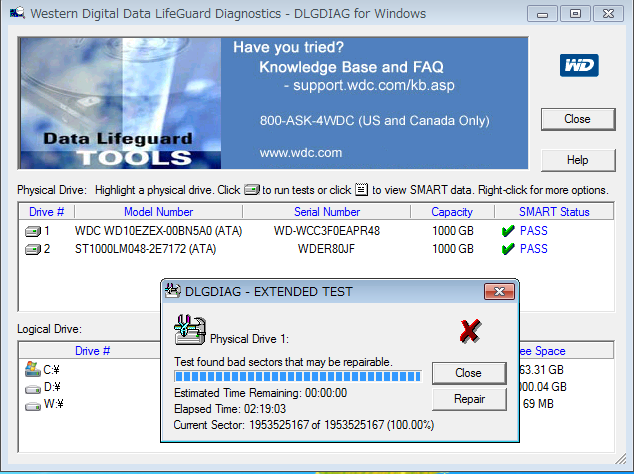The width and height of the screenshot is (634, 474).
Task: Click serial number WD-WCC3F0EAPR48
Action: tap(327, 231)
